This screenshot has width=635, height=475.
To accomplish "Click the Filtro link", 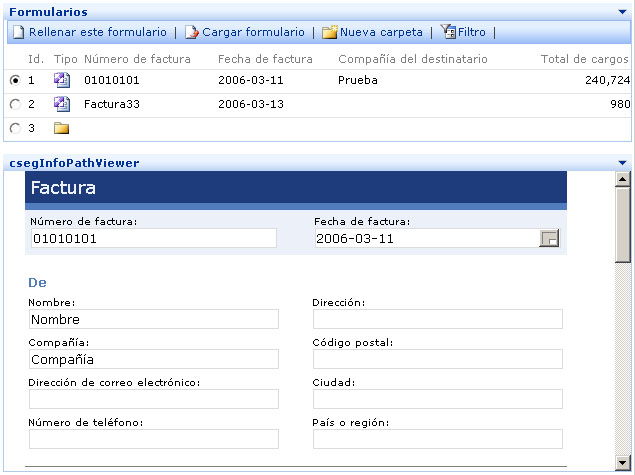I will pyautogui.click(x=471, y=32).
